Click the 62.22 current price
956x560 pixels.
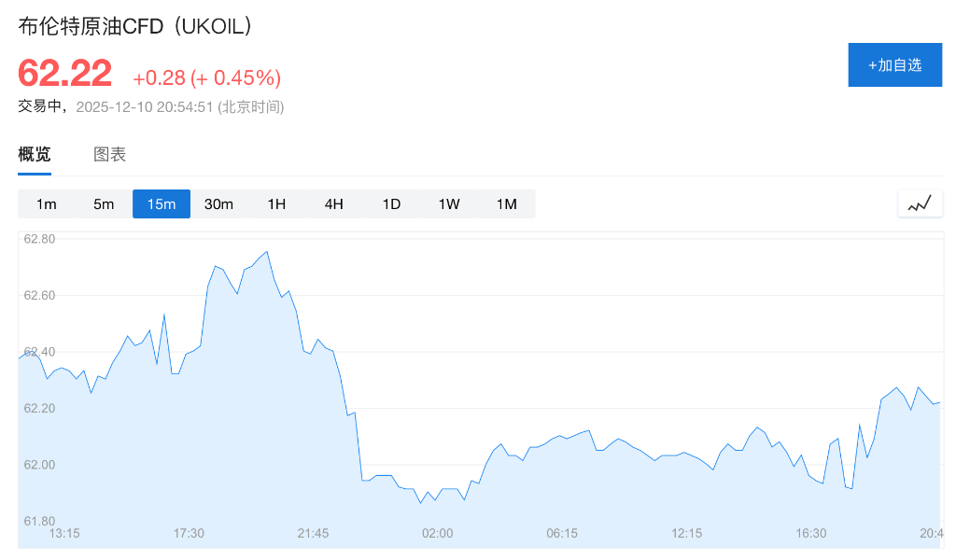(x=65, y=74)
